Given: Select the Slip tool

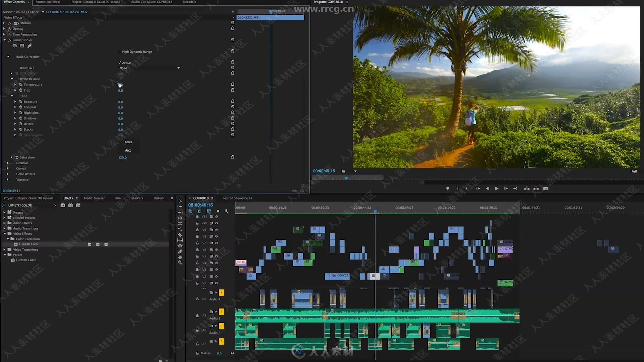Looking at the screenshot, I should pos(180,240).
